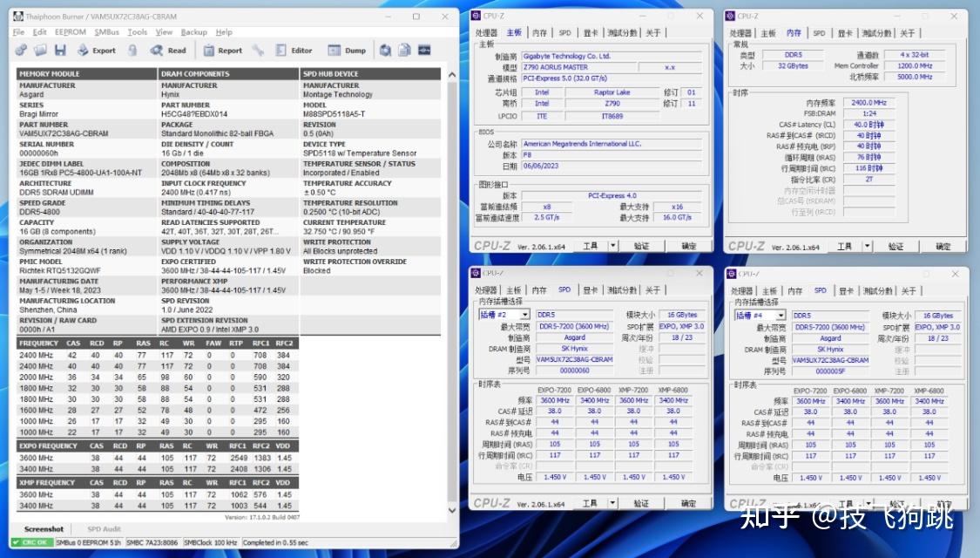Click the Open folder icon in toolbar
The width and height of the screenshot is (980, 558).
click(x=41, y=50)
